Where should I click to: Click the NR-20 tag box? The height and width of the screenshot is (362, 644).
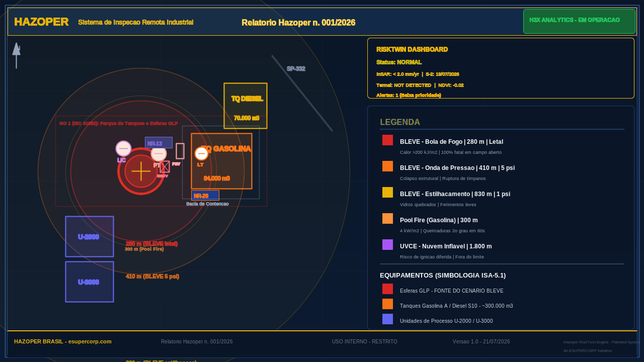pos(205,195)
